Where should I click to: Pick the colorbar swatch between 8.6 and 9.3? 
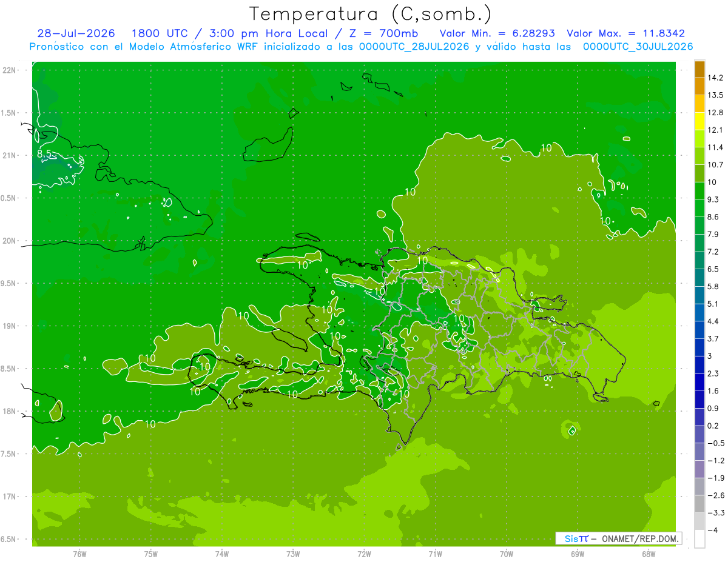pyautogui.click(x=699, y=208)
